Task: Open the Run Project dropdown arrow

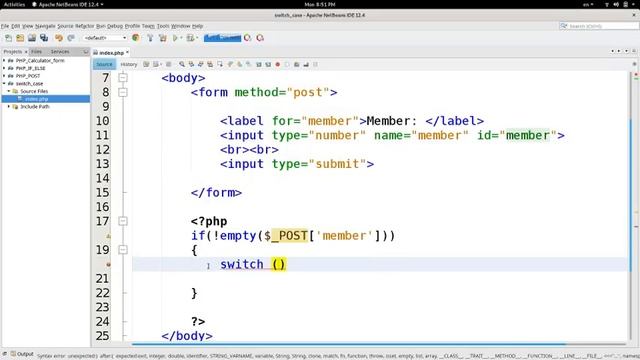Action: (181, 38)
